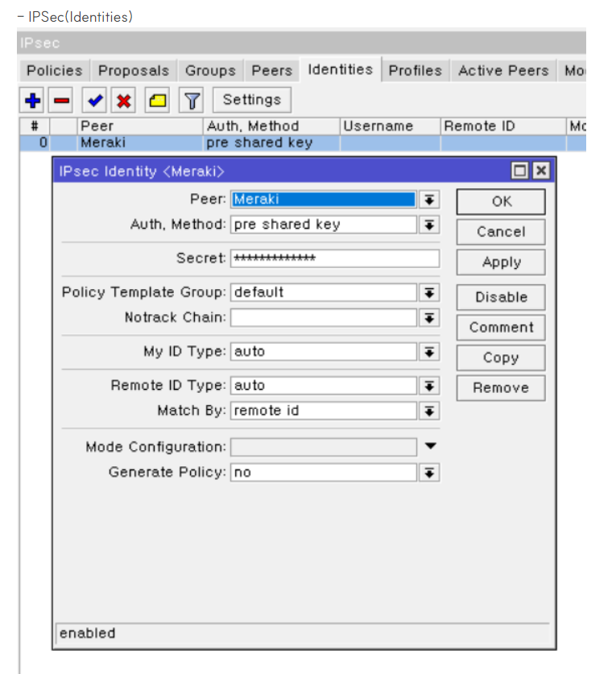Screen dimensions: 616x674
Task: Open the Groups tab
Action: 210,71
